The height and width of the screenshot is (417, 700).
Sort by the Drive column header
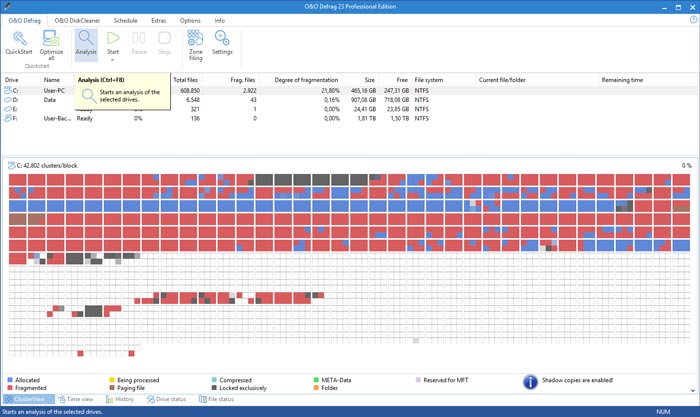tap(12, 80)
